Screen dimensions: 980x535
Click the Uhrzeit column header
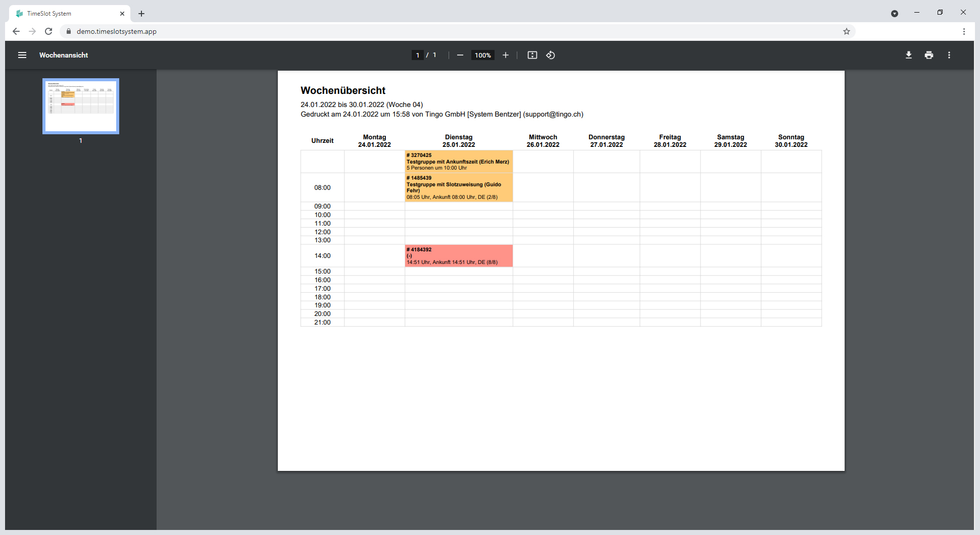322,141
